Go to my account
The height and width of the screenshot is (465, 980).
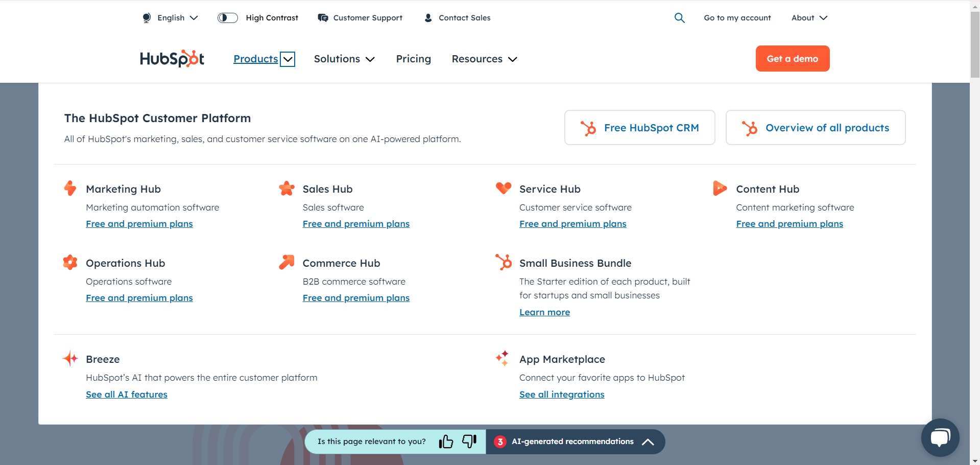coord(737,18)
